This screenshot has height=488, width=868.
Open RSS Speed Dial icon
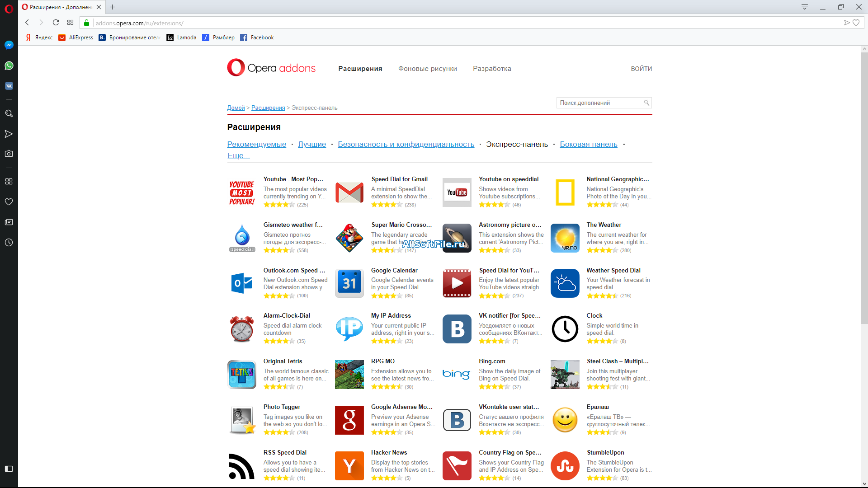(242, 466)
